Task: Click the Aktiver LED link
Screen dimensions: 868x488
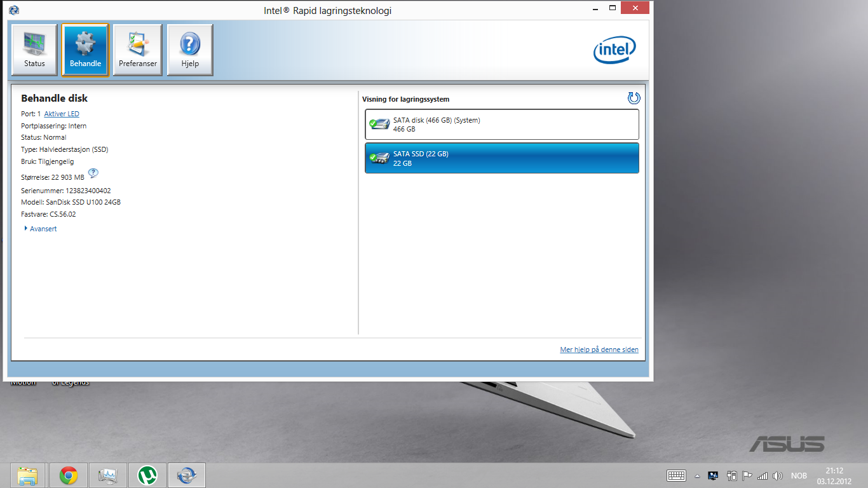Action: click(x=62, y=114)
